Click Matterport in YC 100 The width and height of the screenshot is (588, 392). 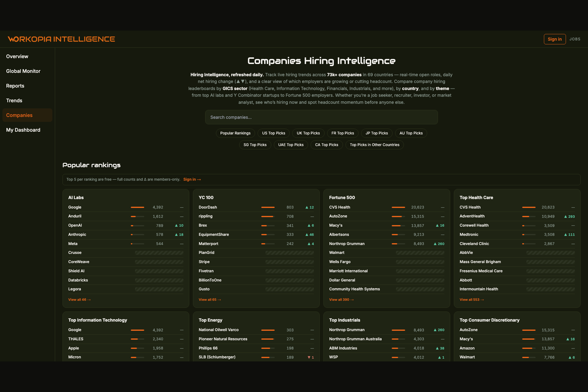(x=256, y=244)
